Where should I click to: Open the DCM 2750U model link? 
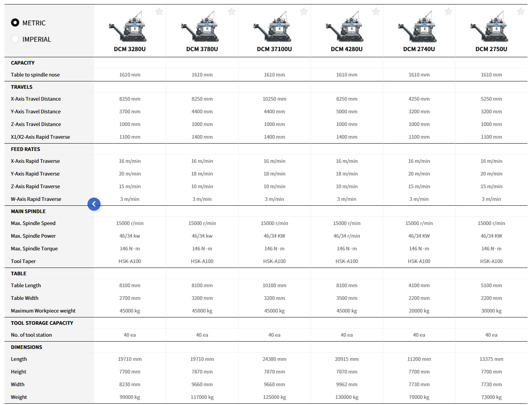(x=491, y=49)
